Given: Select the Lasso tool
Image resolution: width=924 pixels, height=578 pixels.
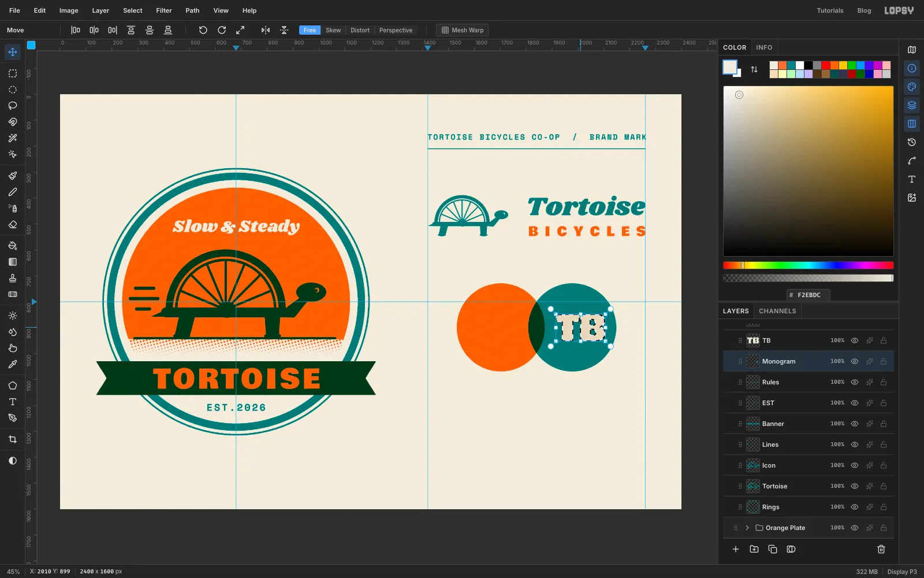Looking at the screenshot, I should point(13,106).
